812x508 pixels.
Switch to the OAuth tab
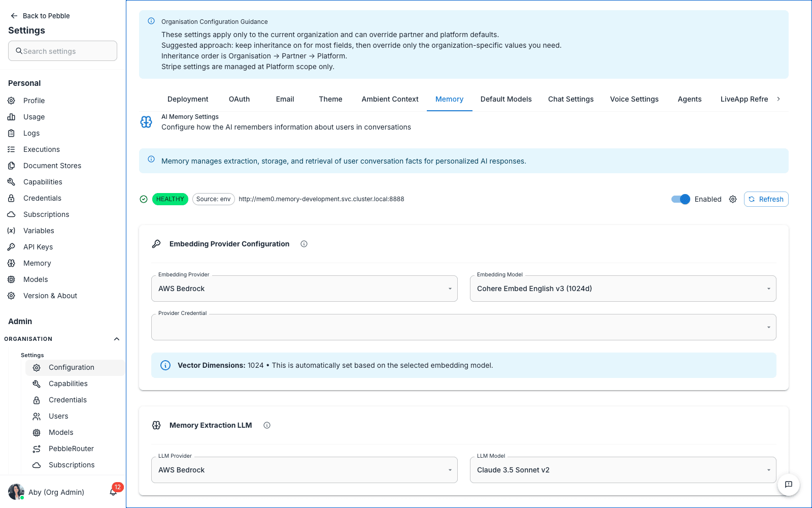(239, 99)
